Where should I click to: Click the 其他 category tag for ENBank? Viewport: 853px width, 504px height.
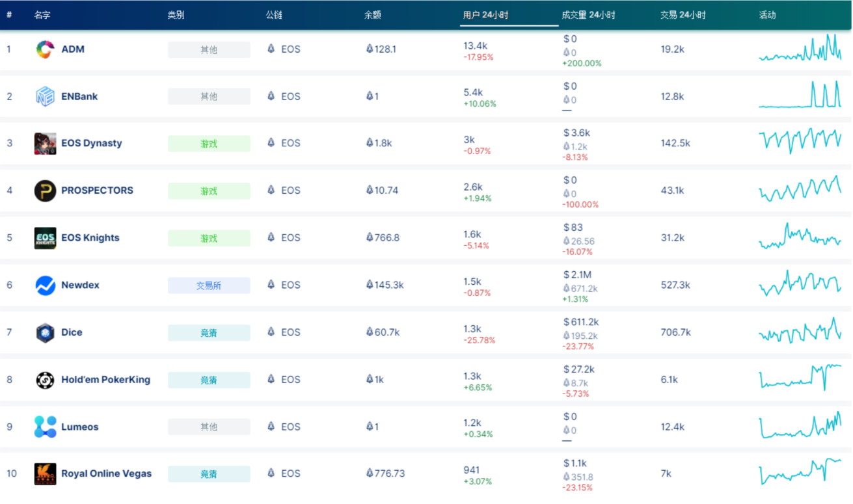(x=209, y=96)
